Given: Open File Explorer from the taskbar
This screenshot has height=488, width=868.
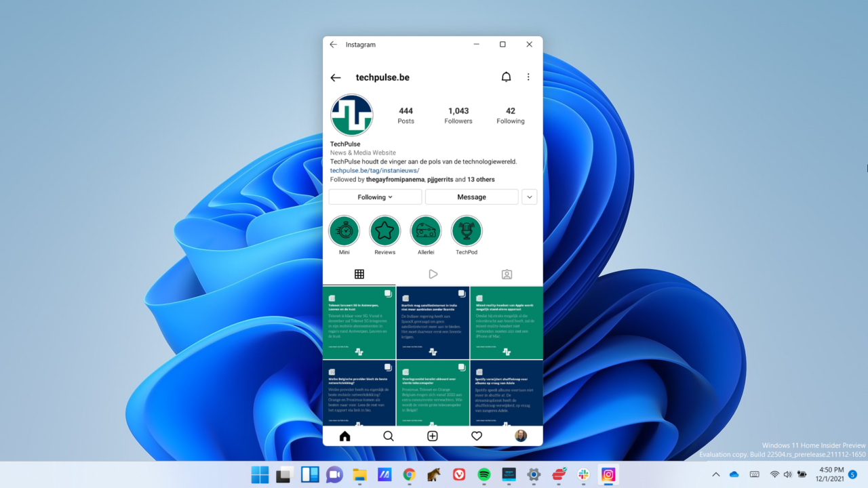Looking at the screenshot, I should coord(359,474).
